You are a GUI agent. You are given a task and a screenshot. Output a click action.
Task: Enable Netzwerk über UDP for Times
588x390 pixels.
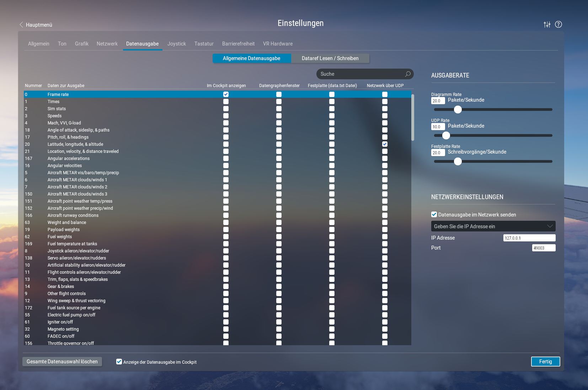coord(385,101)
